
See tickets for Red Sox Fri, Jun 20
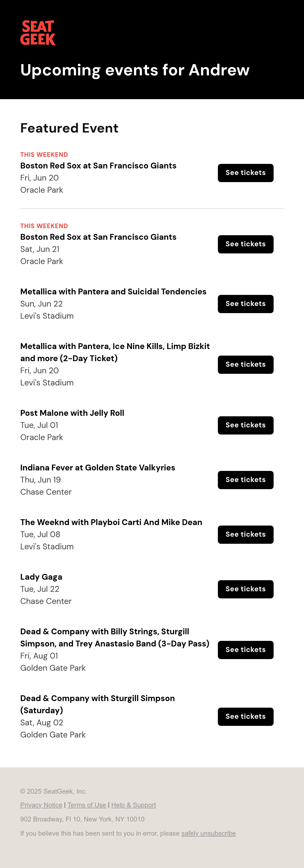tap(245, 173)
